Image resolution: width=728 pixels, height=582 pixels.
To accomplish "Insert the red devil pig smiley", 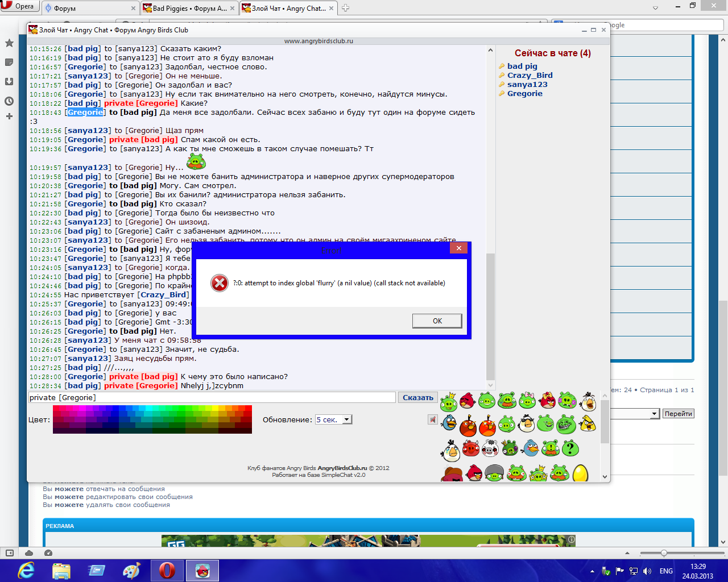I will 471,448.
